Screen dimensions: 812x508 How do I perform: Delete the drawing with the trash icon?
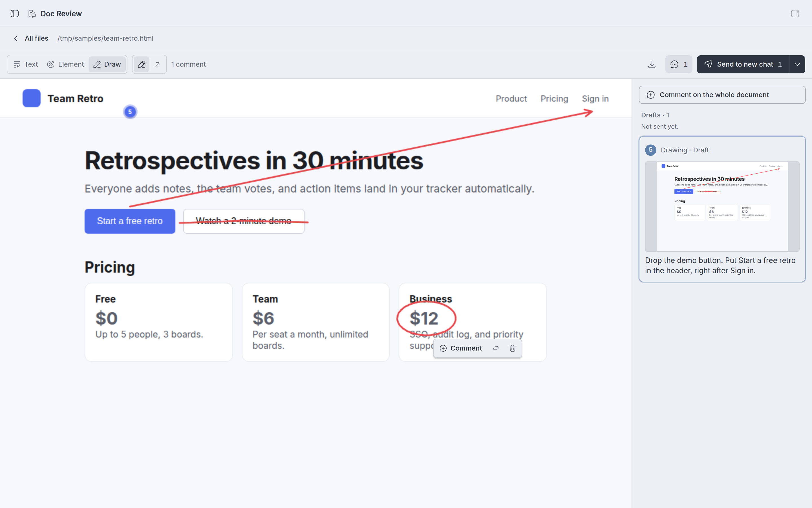(512, 349)
